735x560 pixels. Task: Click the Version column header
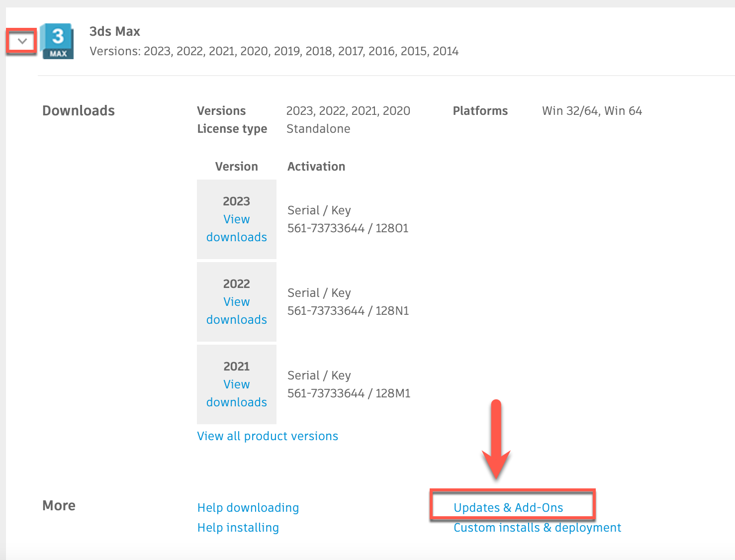pos(237,167)
